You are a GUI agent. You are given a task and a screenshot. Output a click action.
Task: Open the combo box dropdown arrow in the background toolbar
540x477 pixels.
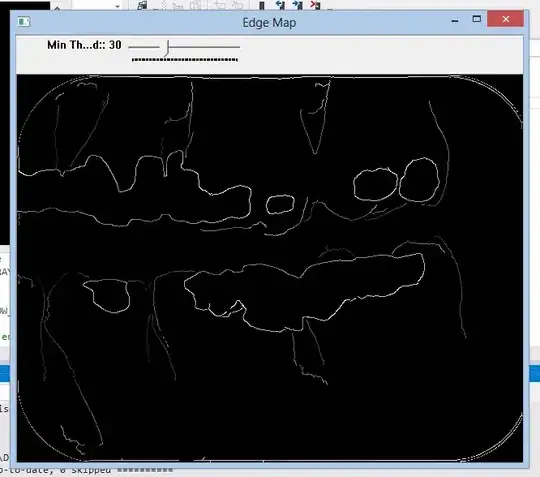tap(117, 6)
